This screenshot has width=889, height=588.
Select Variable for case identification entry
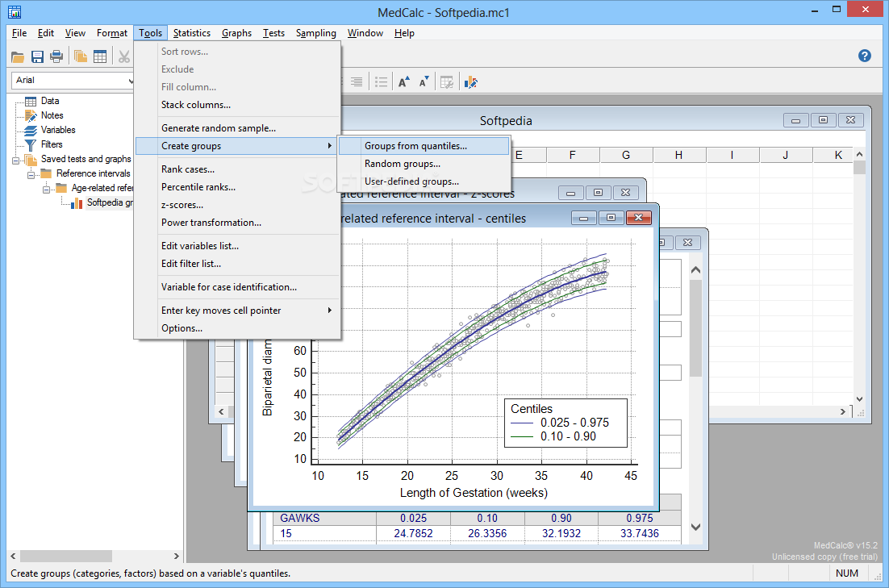pos(237,287)
